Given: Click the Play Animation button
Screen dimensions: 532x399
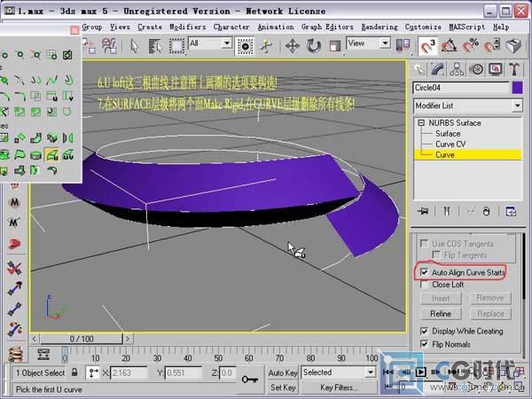Looking at the screenshot, I should pyautogui.click(x=421, y=372).
